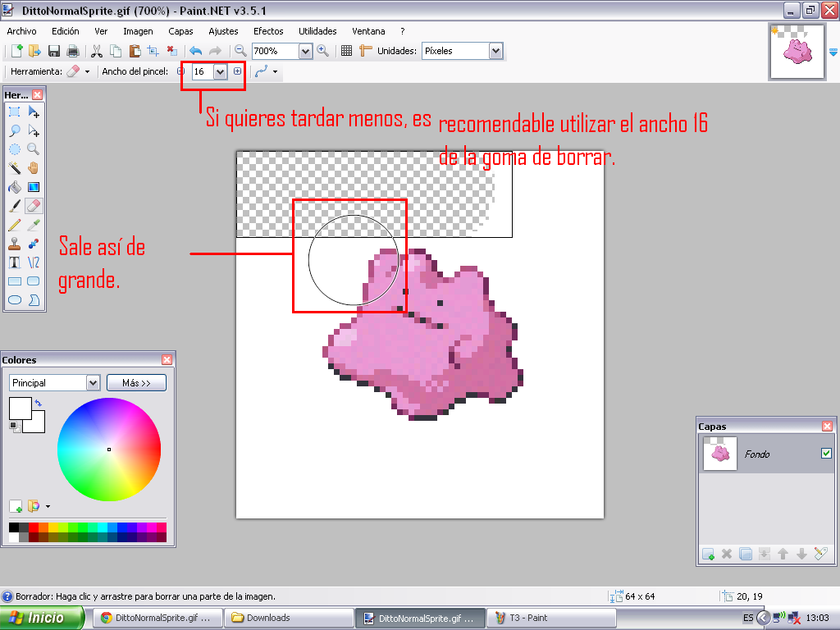Screen dimensions: 840x630
Task: Open the Capas menu
Action: coord(180,31)
